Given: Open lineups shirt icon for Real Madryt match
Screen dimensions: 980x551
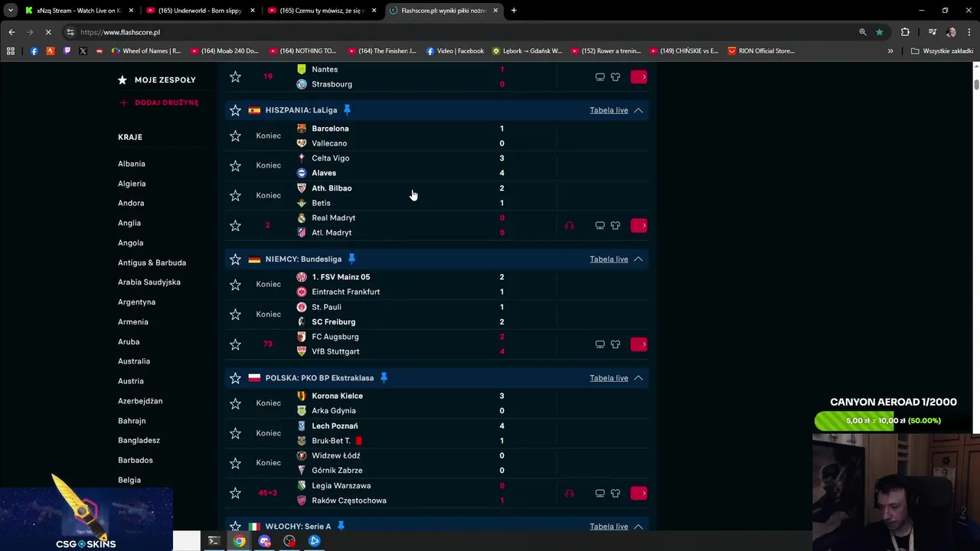Looking at the screenshot, I should click(616, 226).
